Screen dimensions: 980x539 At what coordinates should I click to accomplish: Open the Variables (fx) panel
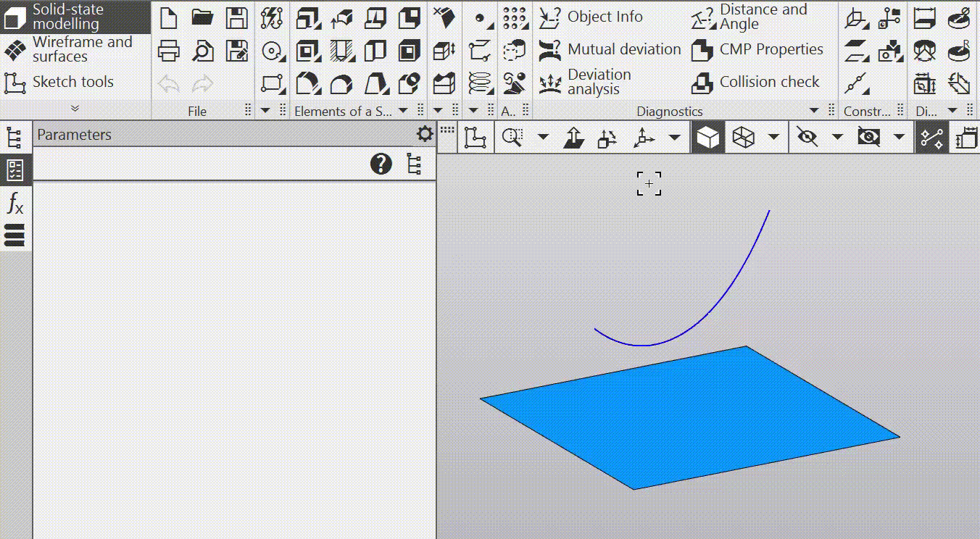14,204
